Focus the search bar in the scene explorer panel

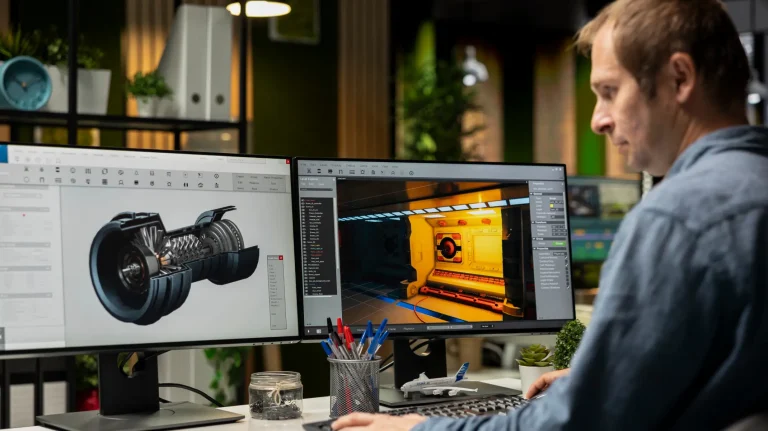315,190
